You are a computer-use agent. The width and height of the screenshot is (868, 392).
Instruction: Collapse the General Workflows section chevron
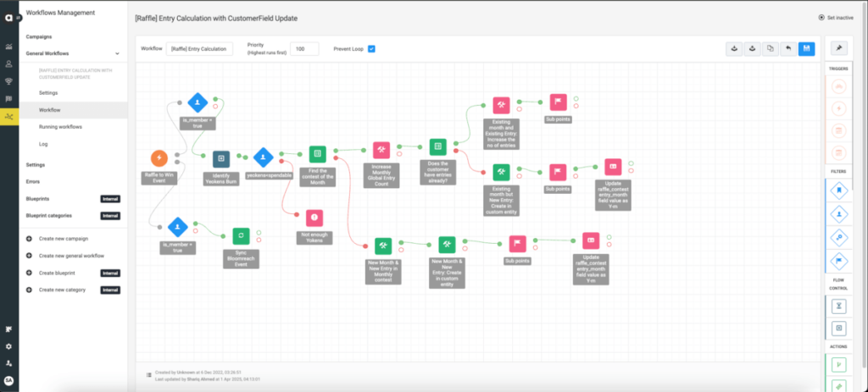pyautogui.click(x=117, y=53)
